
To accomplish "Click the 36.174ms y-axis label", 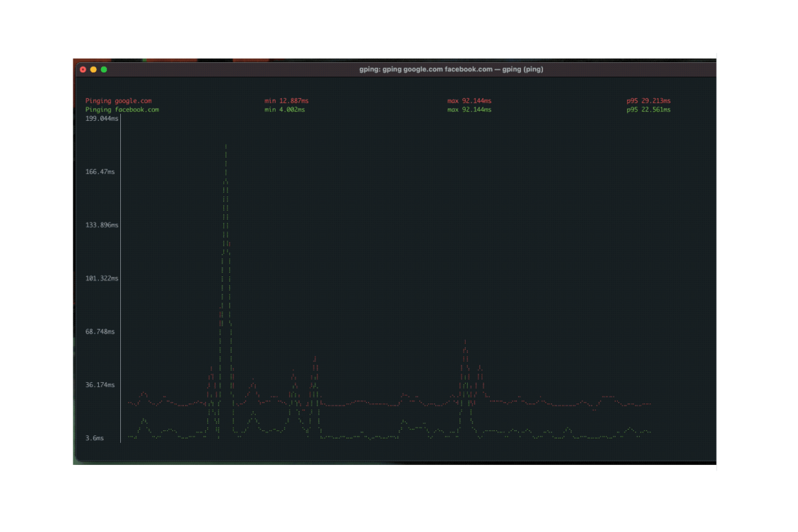I will (x=100, y=385).
